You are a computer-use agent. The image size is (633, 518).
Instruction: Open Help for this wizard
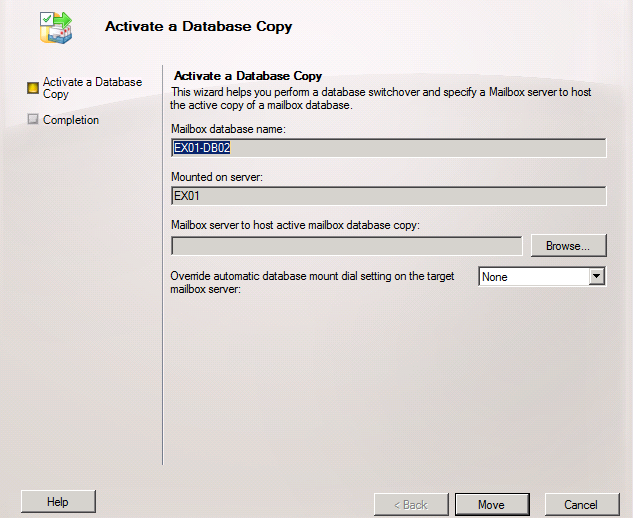coord(58,501)
